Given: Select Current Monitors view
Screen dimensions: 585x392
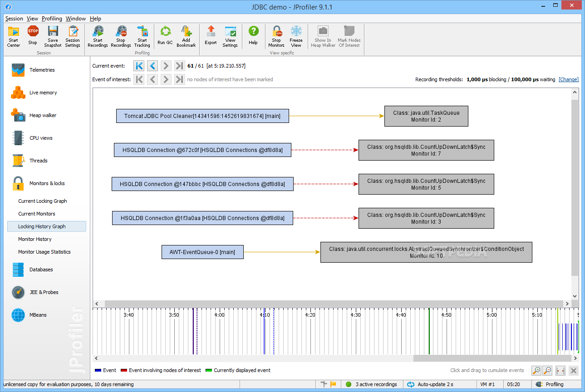Looking at the screenshot, I should (37, 214).
